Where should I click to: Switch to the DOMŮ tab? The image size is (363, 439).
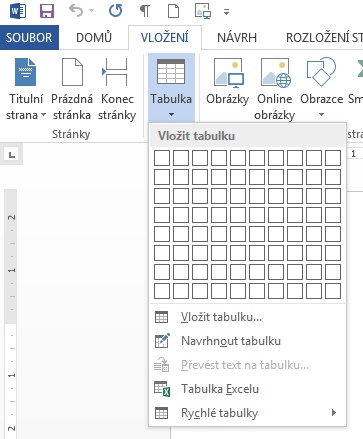click(94, 37)
